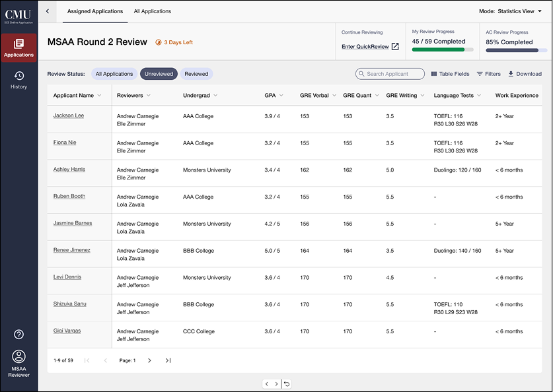Expand the GPA column menu
Image resolution: width=553 pixels, height=392 pixels.
click(281, 96)
